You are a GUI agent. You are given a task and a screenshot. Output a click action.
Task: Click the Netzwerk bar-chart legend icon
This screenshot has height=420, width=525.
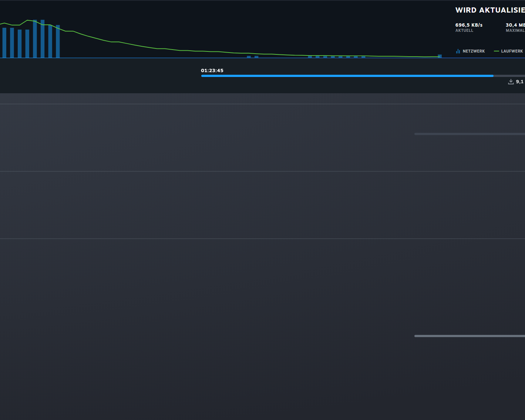tap(458, 51)
